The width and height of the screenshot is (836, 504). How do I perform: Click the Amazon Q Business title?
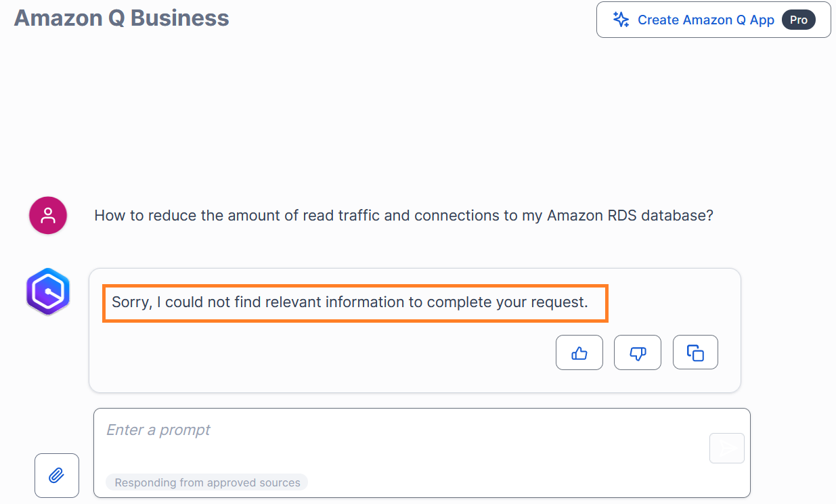[122, 18]
